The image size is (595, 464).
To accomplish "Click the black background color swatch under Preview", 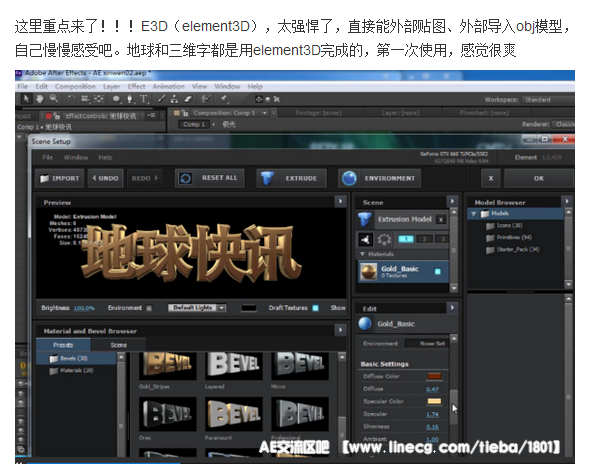I will [x=249, y=308].
